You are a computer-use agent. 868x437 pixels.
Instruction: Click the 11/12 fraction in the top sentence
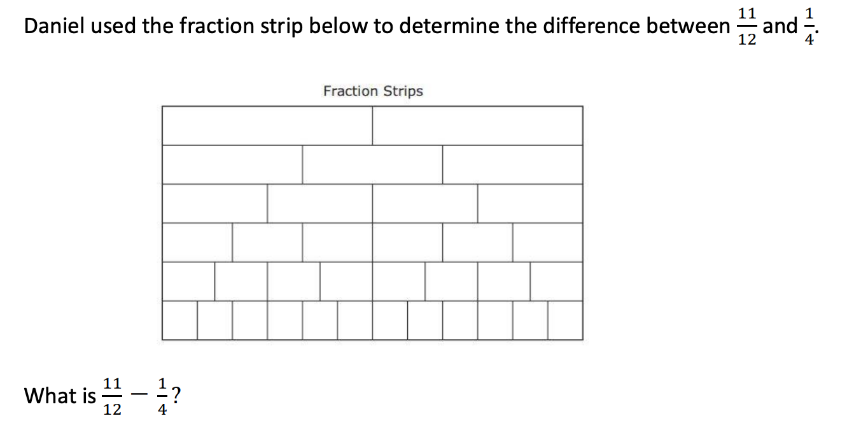coord(747,26)
